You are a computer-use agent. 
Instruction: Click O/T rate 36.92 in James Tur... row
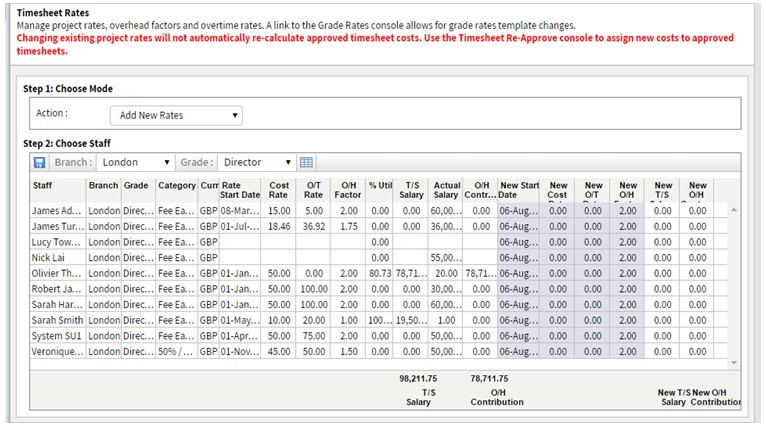314,226
